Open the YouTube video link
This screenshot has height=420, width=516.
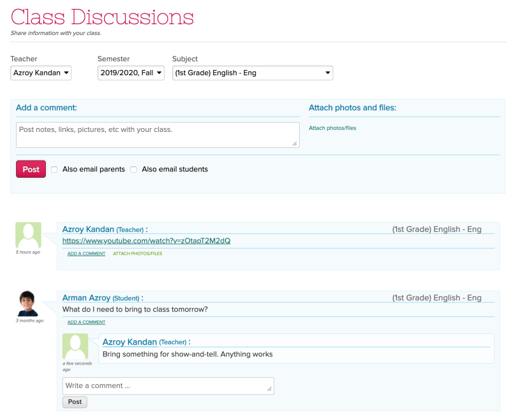point(146,241)
